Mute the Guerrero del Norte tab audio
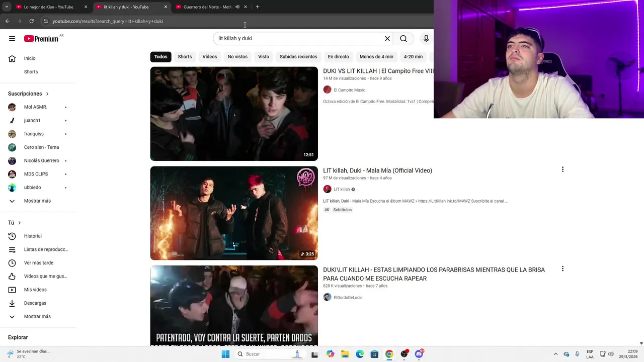 click(237, 7)
